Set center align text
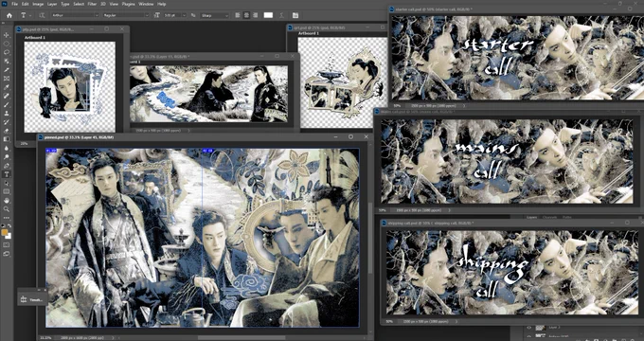Image resolution: width=644 pixels, height=341 pixels. [246, 15]
